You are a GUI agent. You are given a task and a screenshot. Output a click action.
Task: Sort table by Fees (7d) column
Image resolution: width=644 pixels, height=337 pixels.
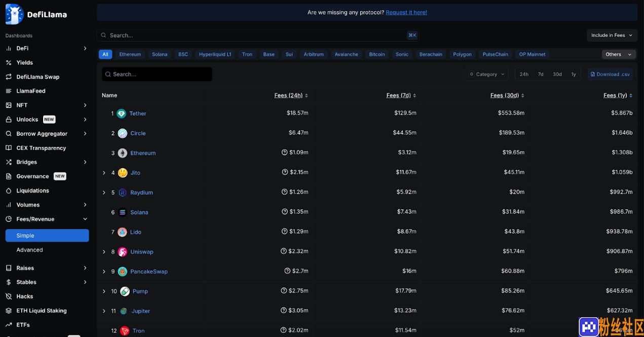click(401, 95)
